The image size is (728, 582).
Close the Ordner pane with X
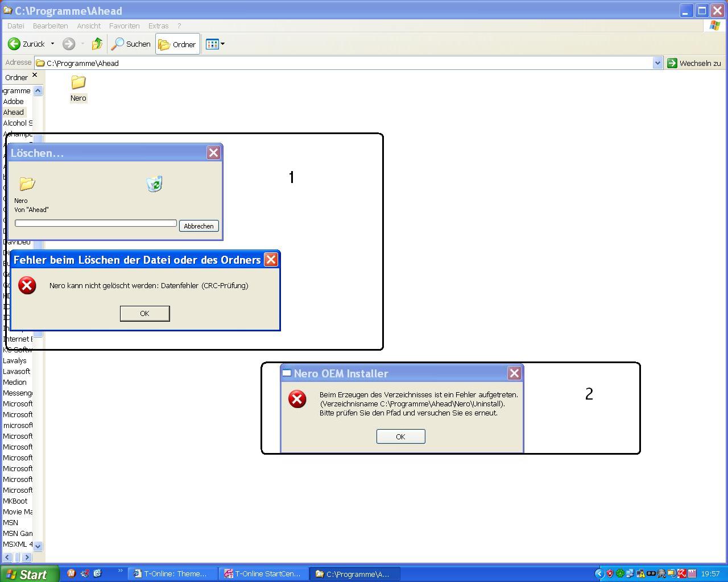click(x=35, y=75)
